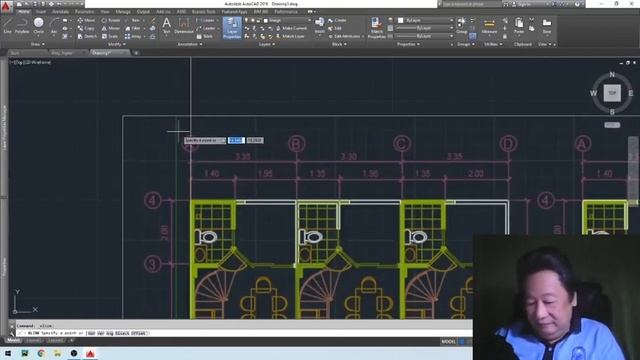Switch to the Parametric ribbon tab
Viewport: 640px width, 360px height.
(x=84, y=12)
